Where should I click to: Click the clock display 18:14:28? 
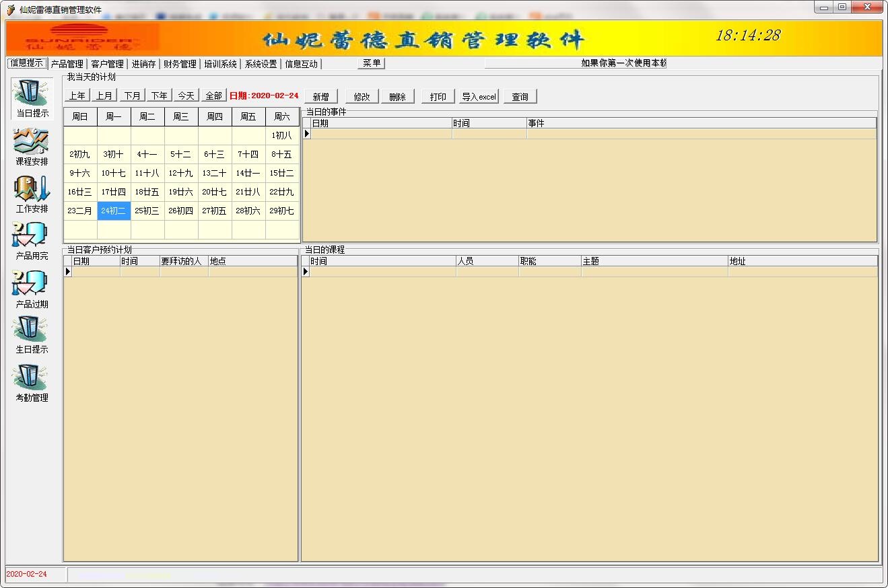point(747,36)
